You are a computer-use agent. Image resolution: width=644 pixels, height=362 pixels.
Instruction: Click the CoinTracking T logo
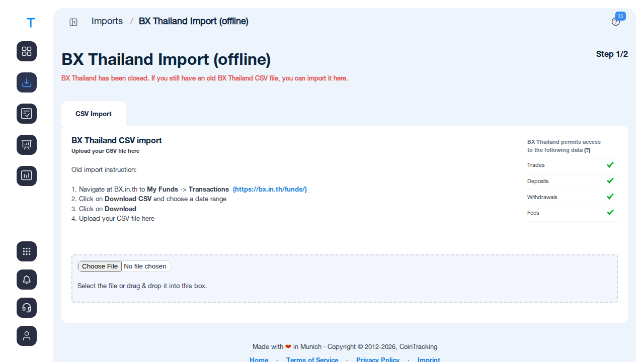pos(31,23)
